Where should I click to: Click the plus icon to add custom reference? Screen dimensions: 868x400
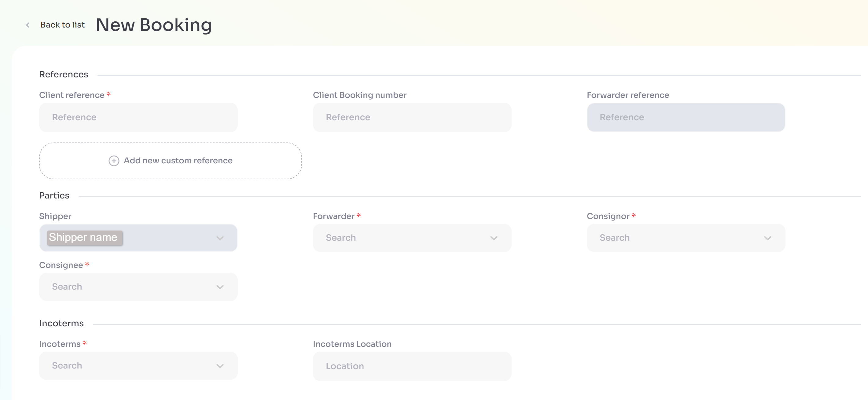[114, 161]
